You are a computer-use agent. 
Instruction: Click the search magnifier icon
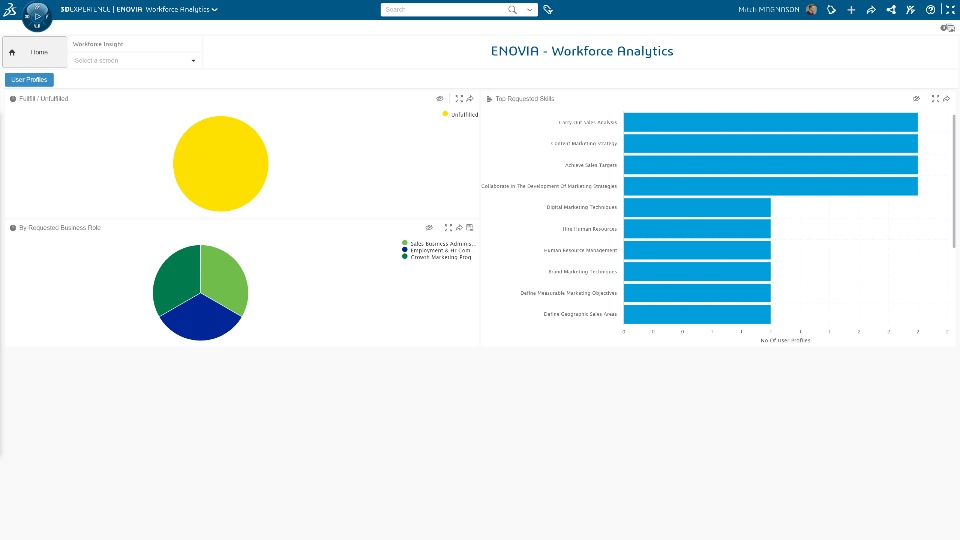(x=512, y=10)
